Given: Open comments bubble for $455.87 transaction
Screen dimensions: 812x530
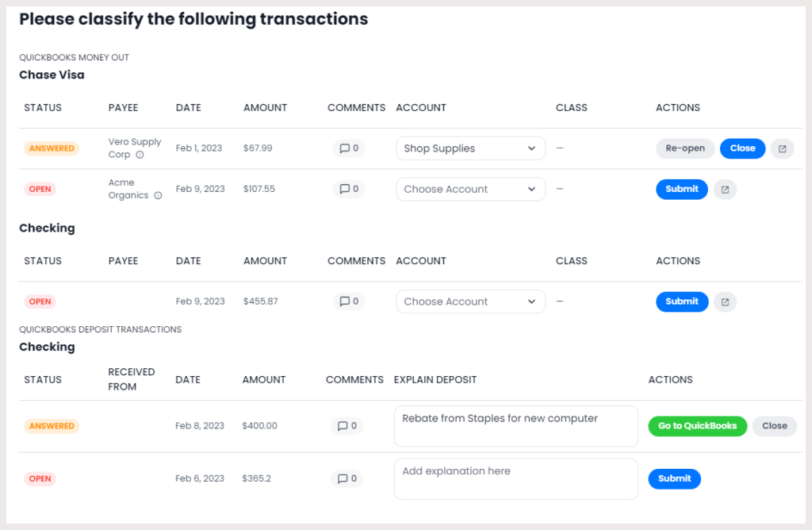Looking at the screenshot, I should pyautogui.click(x=349, y=301).
